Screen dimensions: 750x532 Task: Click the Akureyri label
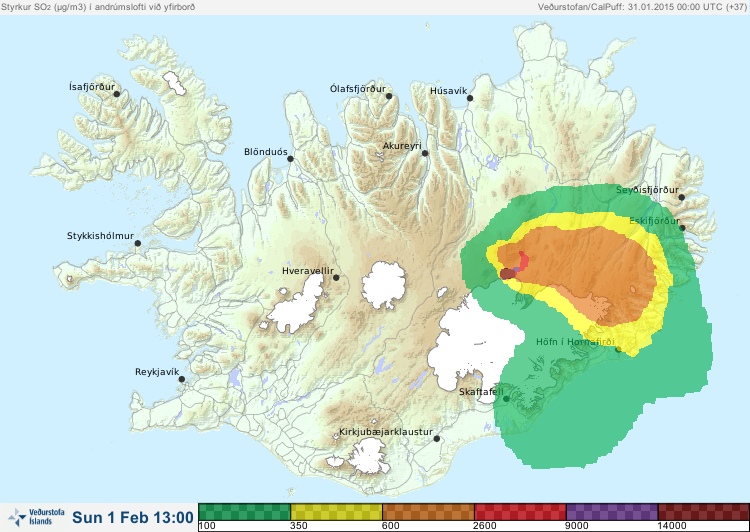(x=402, y=146)
